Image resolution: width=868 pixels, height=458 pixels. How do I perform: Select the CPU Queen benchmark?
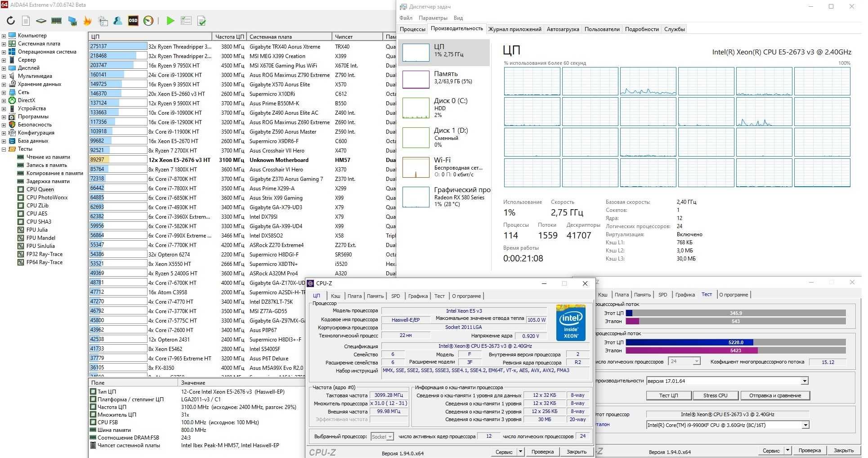pos(40,189)
